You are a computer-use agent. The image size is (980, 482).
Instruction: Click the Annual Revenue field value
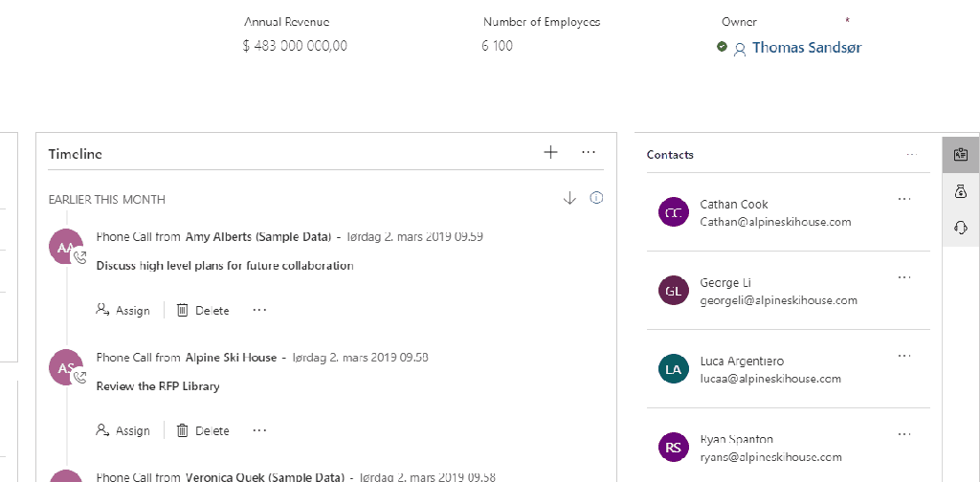click(x=296, y=46)
